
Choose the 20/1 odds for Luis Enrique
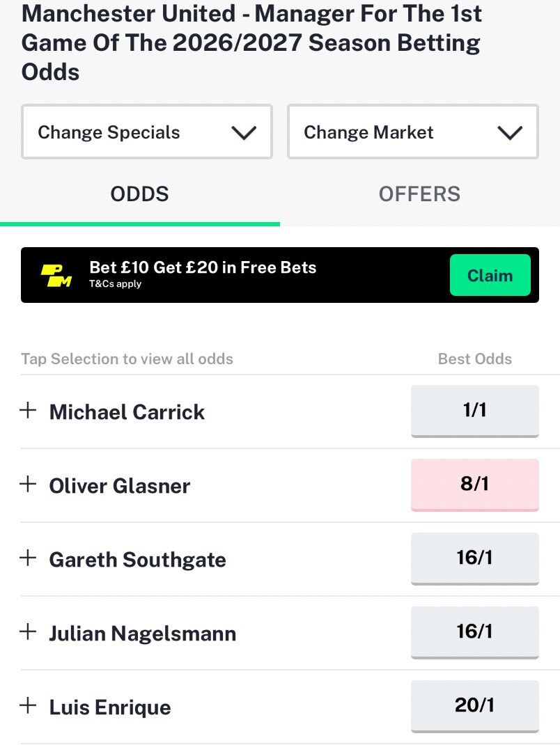pos(474,705)
